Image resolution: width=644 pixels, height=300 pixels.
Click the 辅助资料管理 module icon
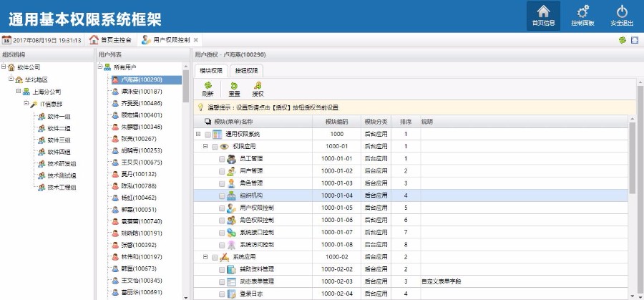(x=231, y=270)
